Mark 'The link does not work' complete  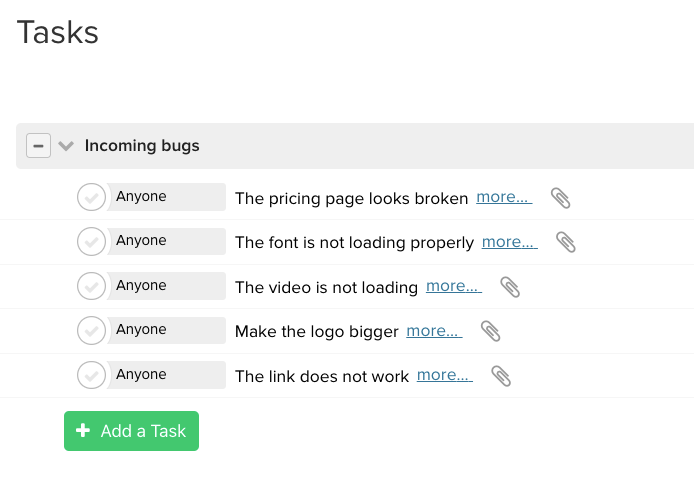pyautogui.click(x=91, y=375)
